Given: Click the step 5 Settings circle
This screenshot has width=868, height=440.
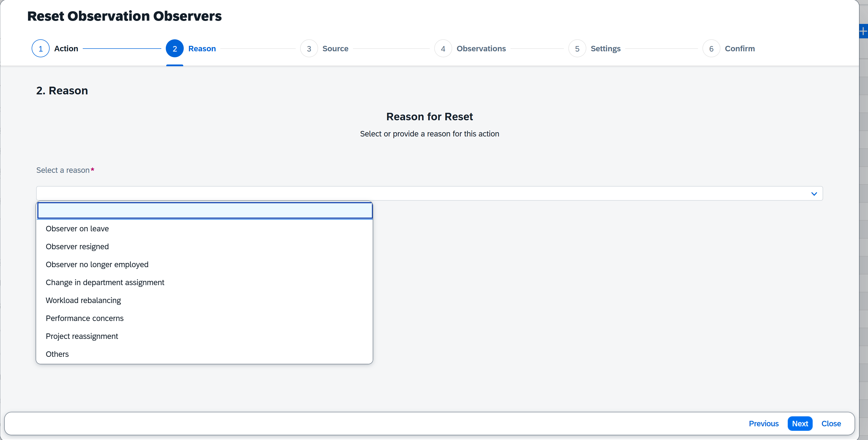Looking at the screenshot, I should (x=577, y=49).
